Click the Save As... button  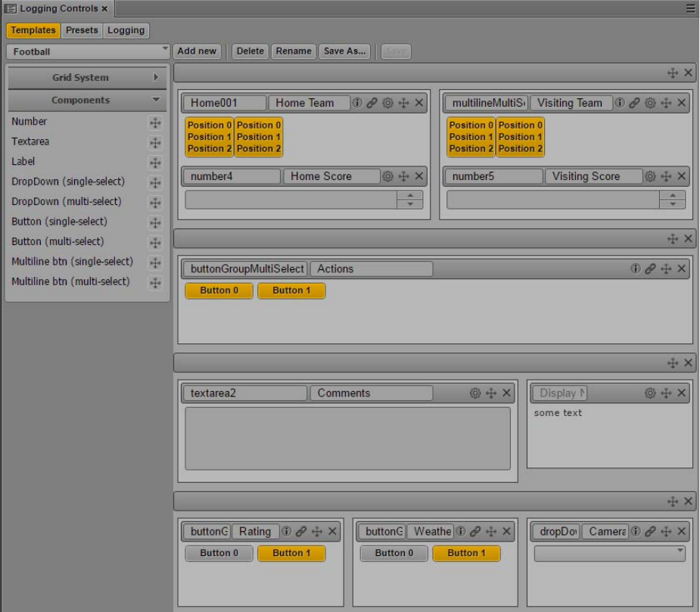click(x=344, y=51)
